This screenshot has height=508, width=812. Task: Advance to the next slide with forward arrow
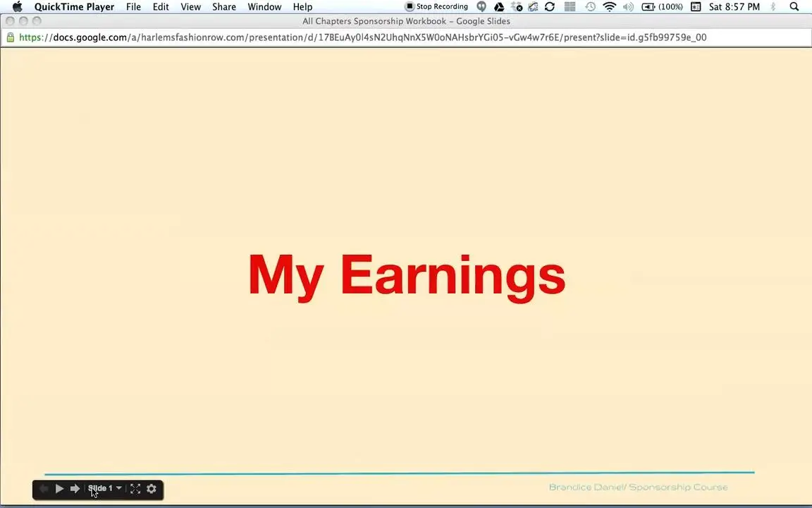75,489
